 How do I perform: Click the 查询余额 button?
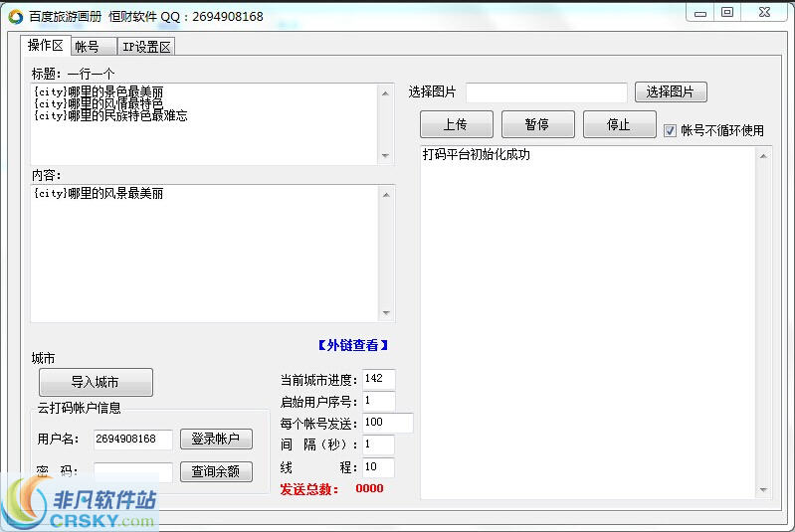[x=216, y=471]
